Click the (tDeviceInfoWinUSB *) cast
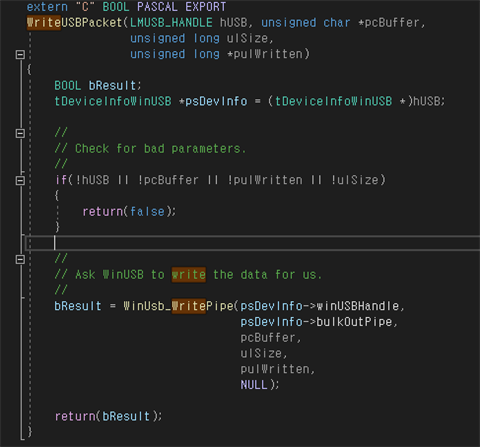Screen dimensions: 480x447 coord(340,101)
